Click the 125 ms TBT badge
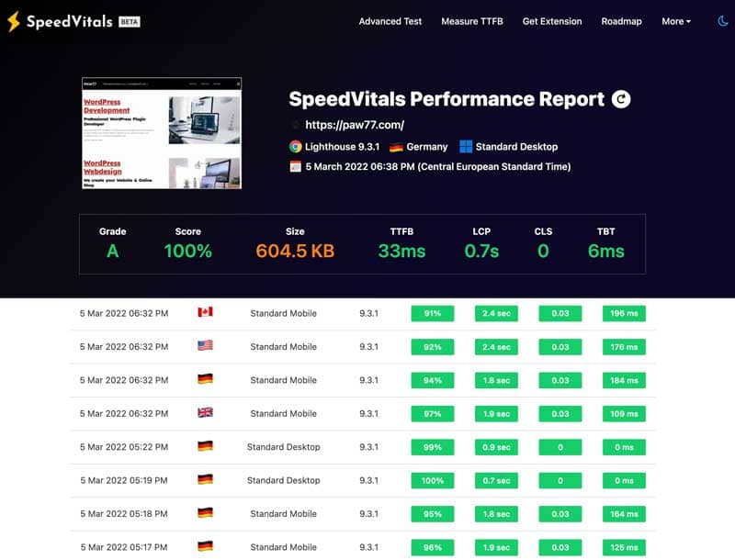The width and height of the screenshot is (735, 560). click(624, 547)
